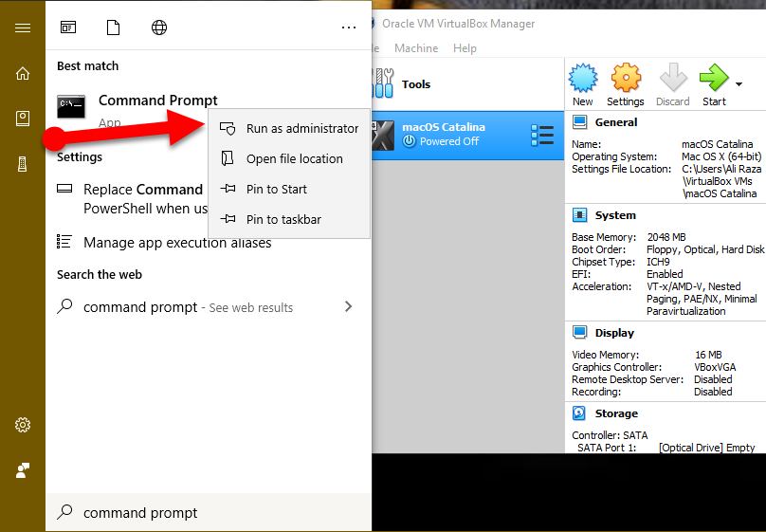Select the Apps filter icon
This screenshot has height=532, width=766.
coord(68,28)
